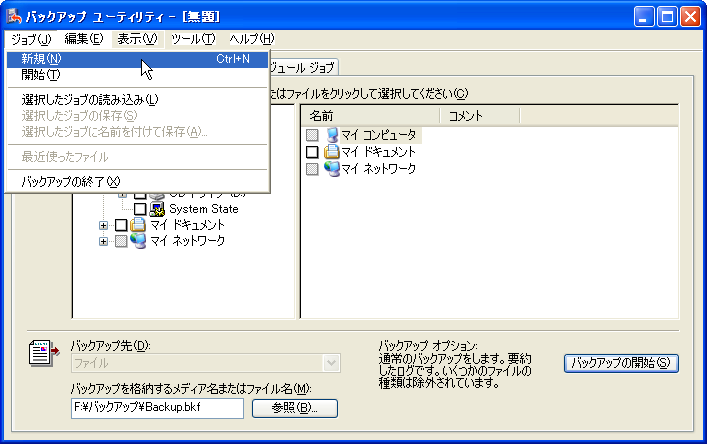
Task: Check マイ ドキュメント checkbox in tree
Action: (x=121, y=225)
